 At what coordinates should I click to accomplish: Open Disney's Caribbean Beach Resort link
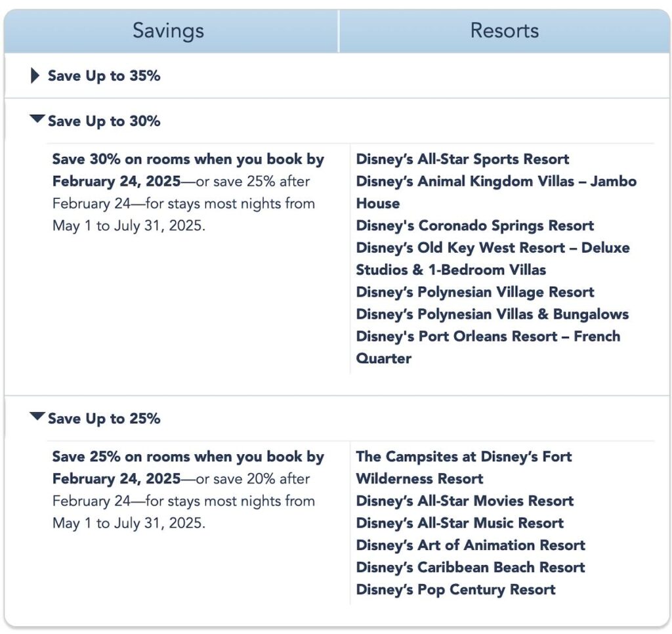(471, 568)
